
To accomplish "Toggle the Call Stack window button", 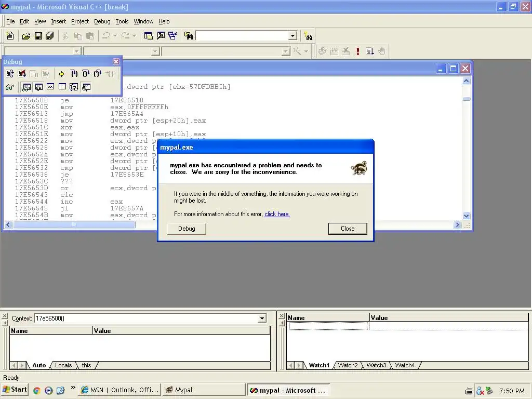I will tap(74, 87).
